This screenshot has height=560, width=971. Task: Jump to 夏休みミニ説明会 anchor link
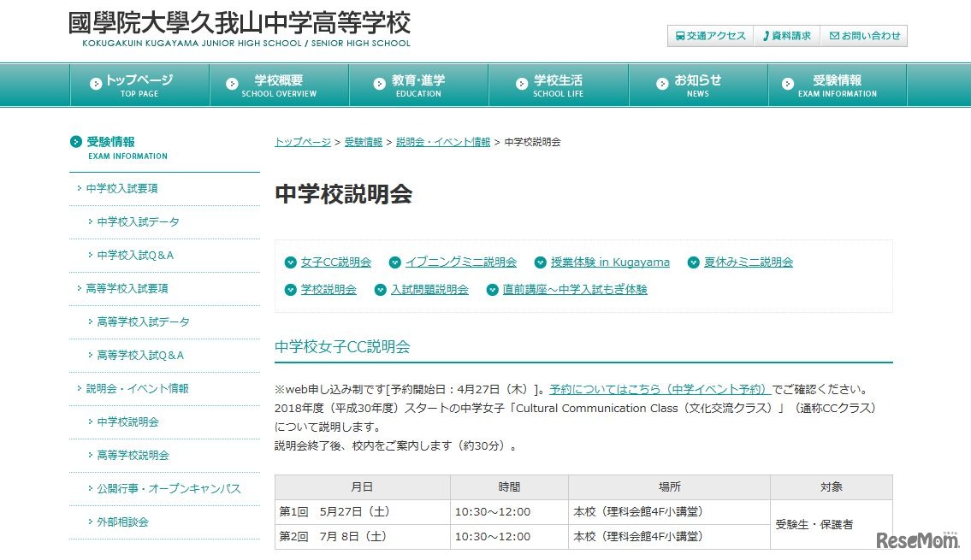click(749, 262)
